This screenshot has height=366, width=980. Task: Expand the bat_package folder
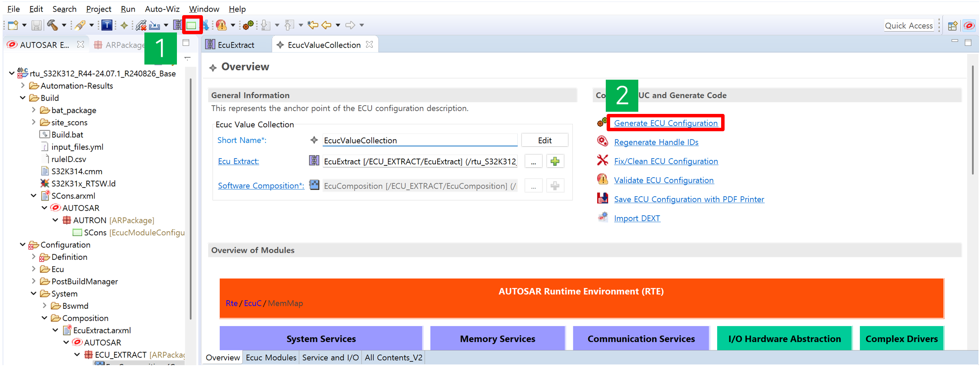tap(33, 110)
